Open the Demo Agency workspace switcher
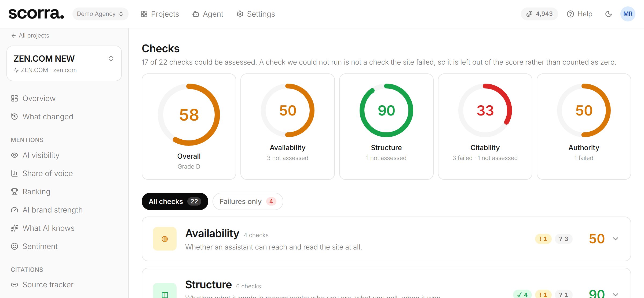 [x=100, y=14]
